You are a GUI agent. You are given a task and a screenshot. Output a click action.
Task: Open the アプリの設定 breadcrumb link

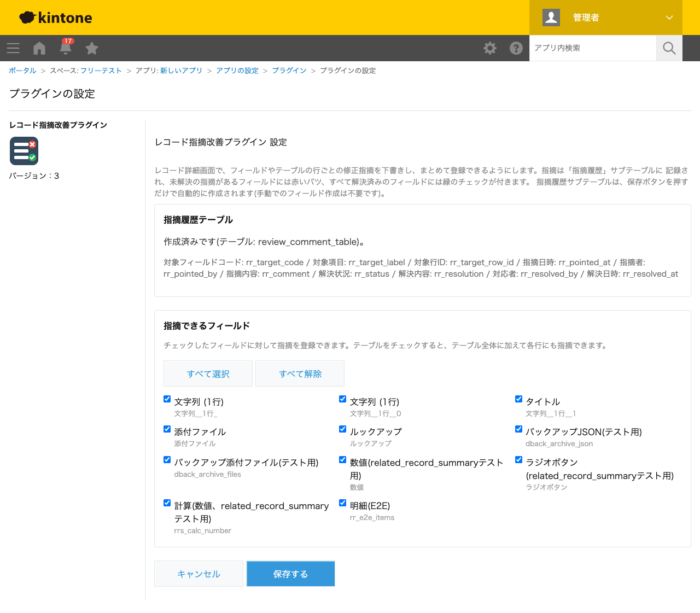click(x=237, y=71)
